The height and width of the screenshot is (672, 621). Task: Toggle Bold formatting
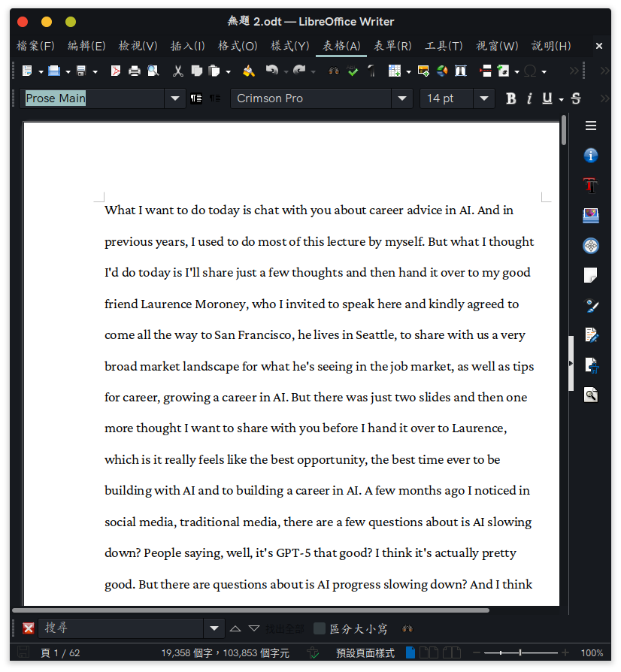(x=511, y=98)
